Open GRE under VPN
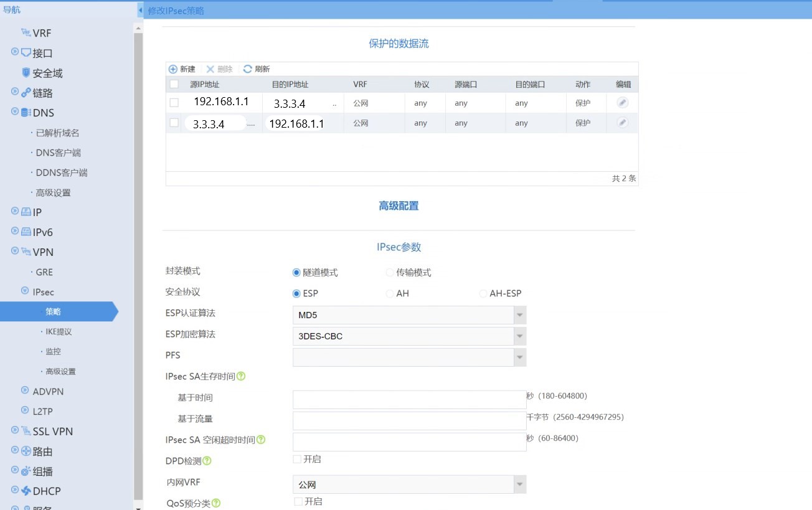 [44, 272]
